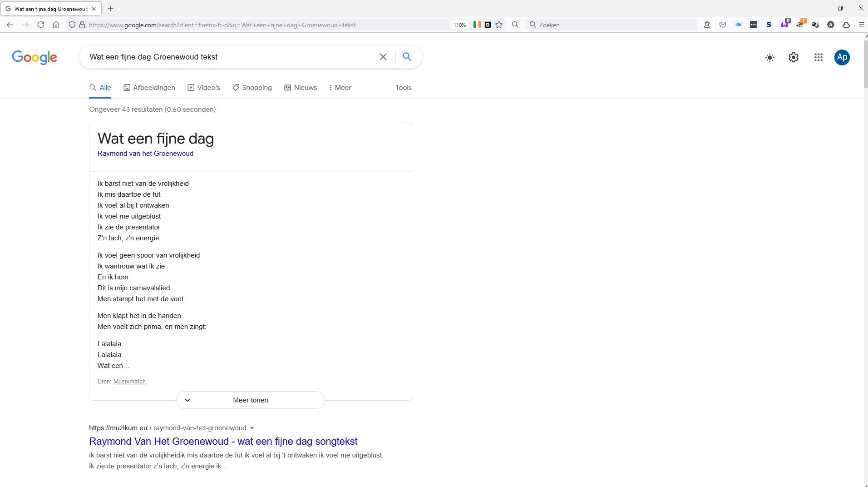The height and width of the screenshot is (487, 868).
Task: Open the tracking protection shield
Action: 72,25
